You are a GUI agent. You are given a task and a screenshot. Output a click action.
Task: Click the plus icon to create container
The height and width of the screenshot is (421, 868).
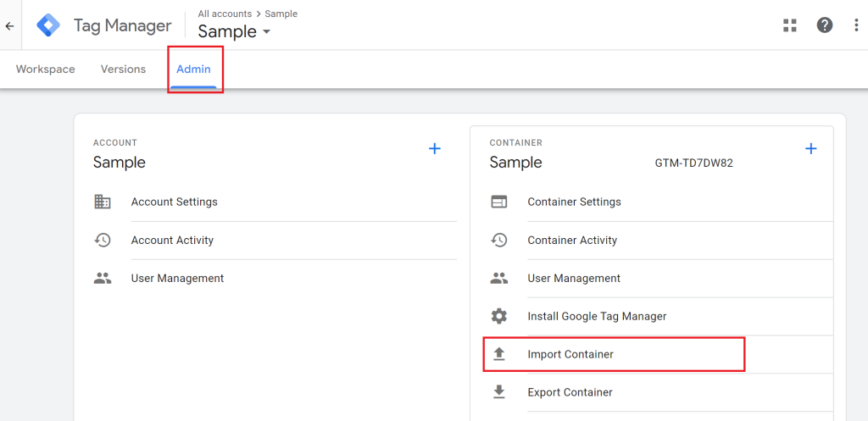pyautogui.click(x=811, y=148)
